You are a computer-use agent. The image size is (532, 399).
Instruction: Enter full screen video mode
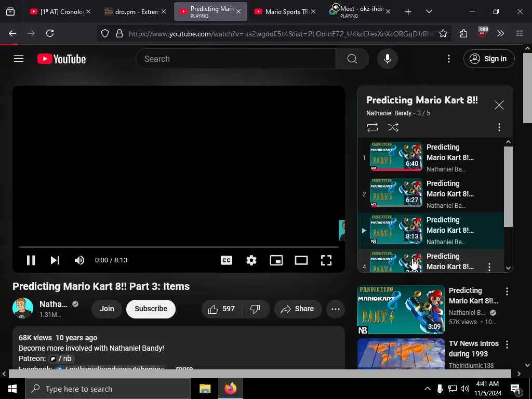[x=326, y=260]
